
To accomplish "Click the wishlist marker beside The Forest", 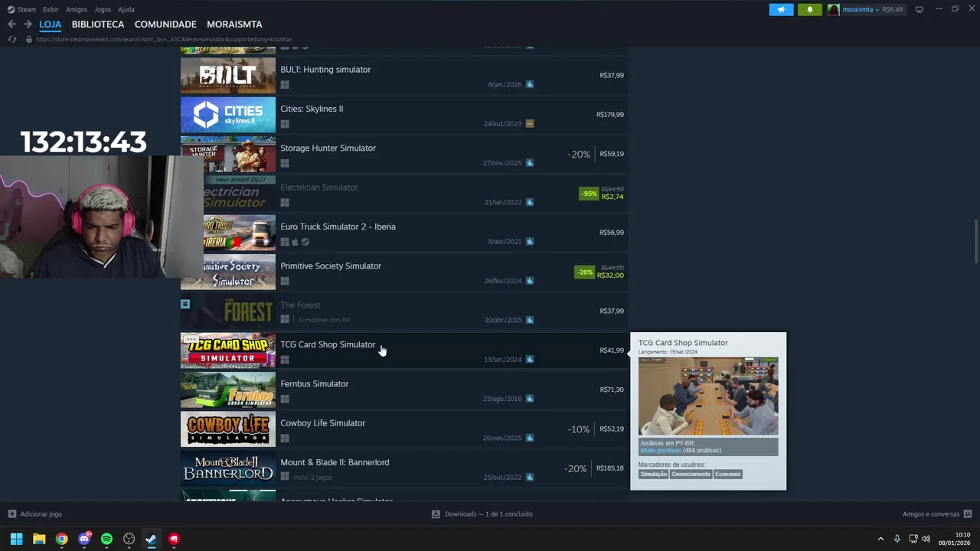I will (185, 304).
